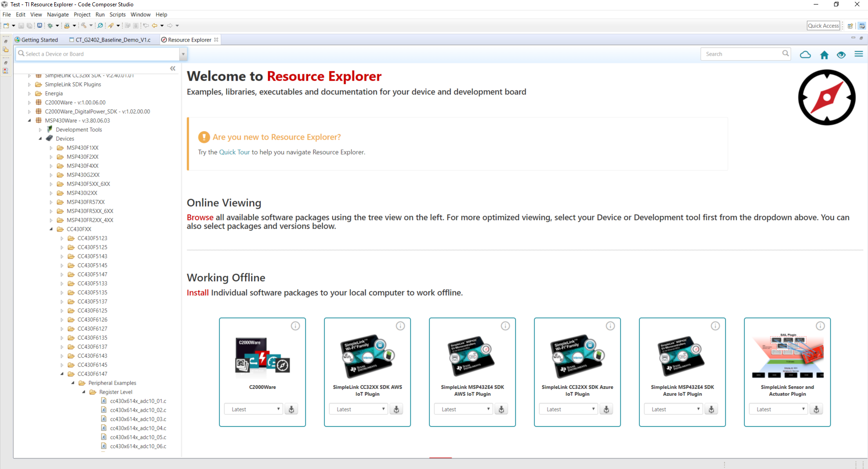868x469 pixels.
Task: Download SimpleLink CC32XX SDK Azure IoT Plugin
Action: click(606, 409)
